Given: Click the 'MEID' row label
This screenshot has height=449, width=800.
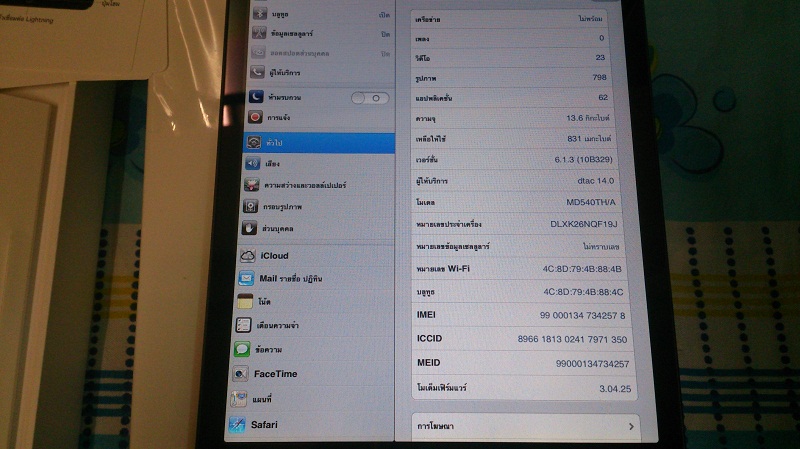Looking at the screenshot, I should [429, 363].
